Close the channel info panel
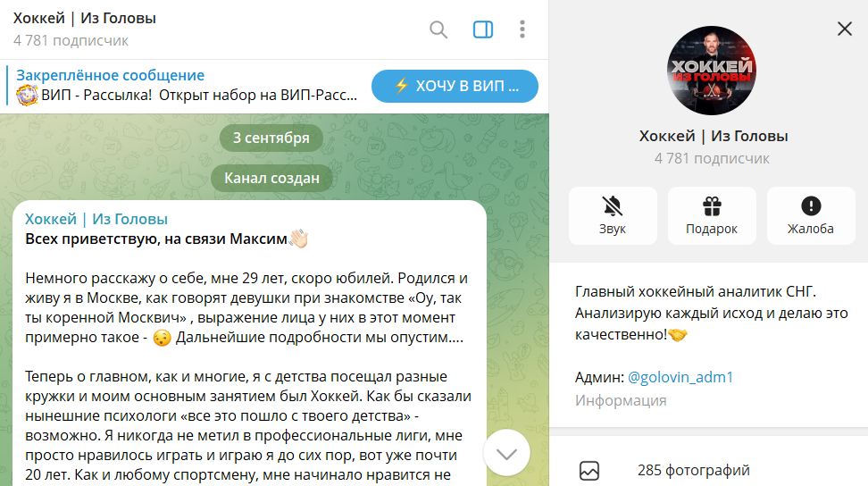The image size is (868, 486). pyautogui.click(x=844, y=29)
